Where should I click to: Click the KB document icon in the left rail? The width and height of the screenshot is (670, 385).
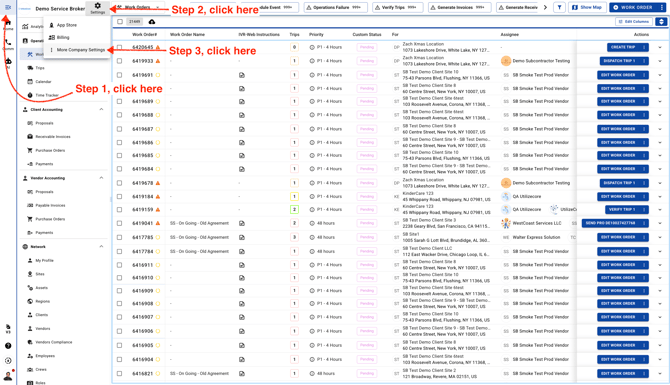[x=8, y=328]
